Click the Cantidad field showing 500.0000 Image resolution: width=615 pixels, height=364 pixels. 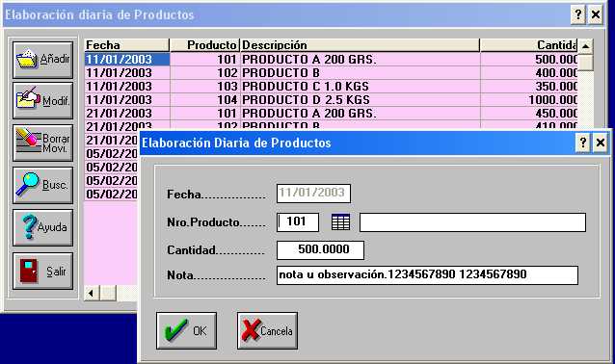click(x=320, y=250)
